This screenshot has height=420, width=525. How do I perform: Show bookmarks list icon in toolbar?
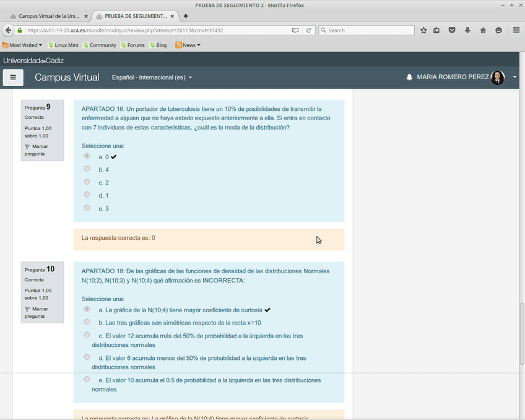click(x=436, y=30)
